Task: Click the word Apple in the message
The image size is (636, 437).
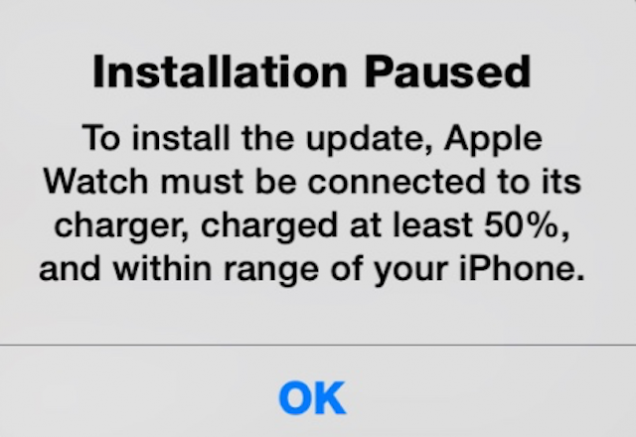Action: tap(494, 140)
